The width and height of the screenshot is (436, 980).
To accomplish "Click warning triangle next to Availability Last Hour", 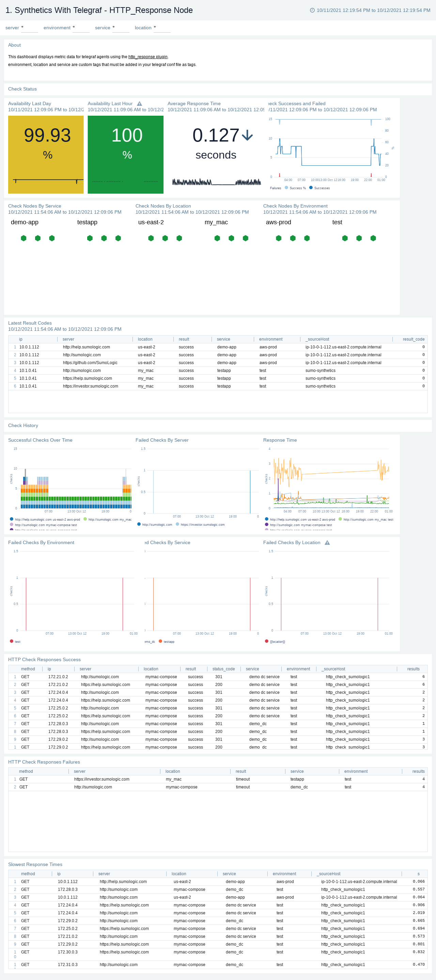I will [139, 103].
